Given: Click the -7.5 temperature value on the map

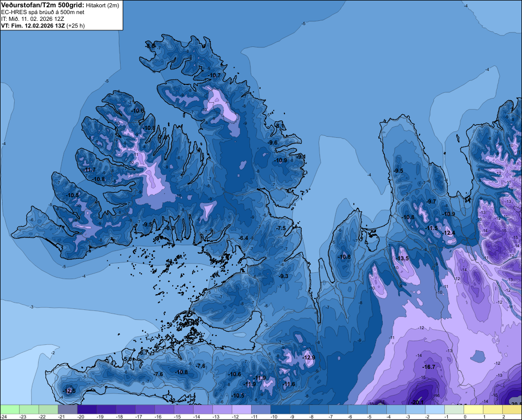Looking at the screenshot, I should (x=281, y=229).
